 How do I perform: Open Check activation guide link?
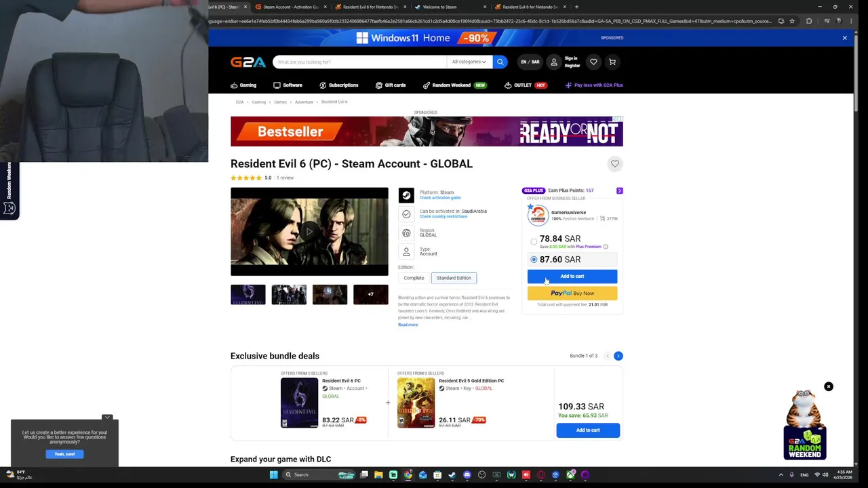click(x=440, y=198)
